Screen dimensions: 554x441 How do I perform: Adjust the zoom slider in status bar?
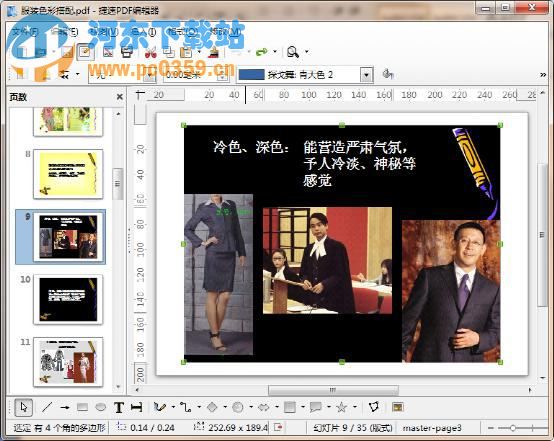(x=513, y=428)
